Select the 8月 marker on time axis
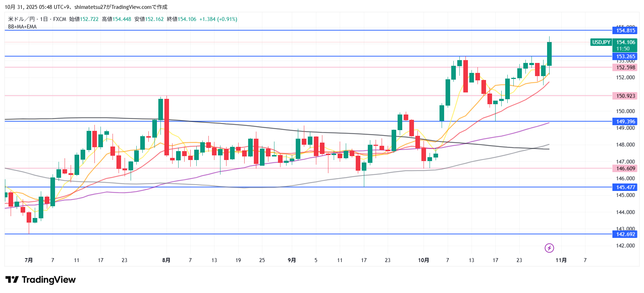Image resolution: width=644 pixels, height=293 pixels. 166,260
